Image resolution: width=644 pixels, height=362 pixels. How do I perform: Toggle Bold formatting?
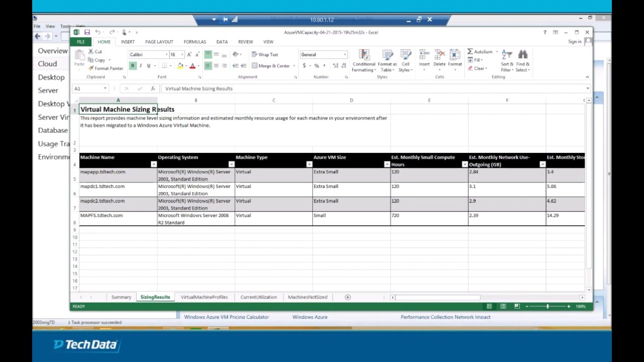(x=132, y=66)
